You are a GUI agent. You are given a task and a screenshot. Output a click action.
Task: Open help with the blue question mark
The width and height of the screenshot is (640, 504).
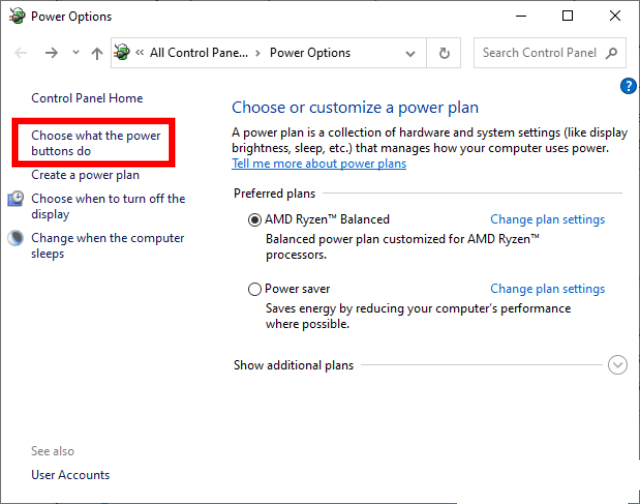[x=628, y=86]
